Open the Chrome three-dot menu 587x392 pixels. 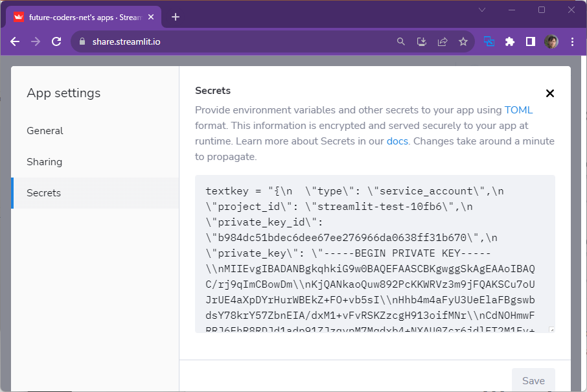(572, 41)
